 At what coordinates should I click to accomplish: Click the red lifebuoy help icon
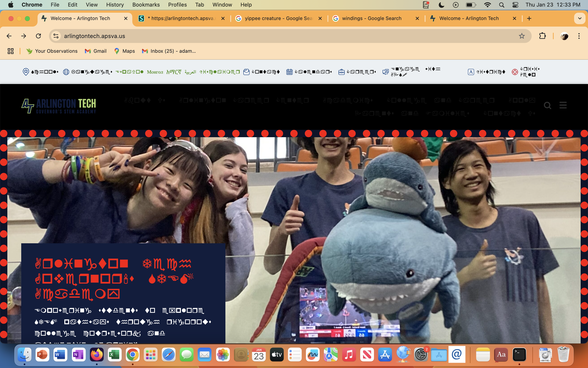(x=515, y=72)
